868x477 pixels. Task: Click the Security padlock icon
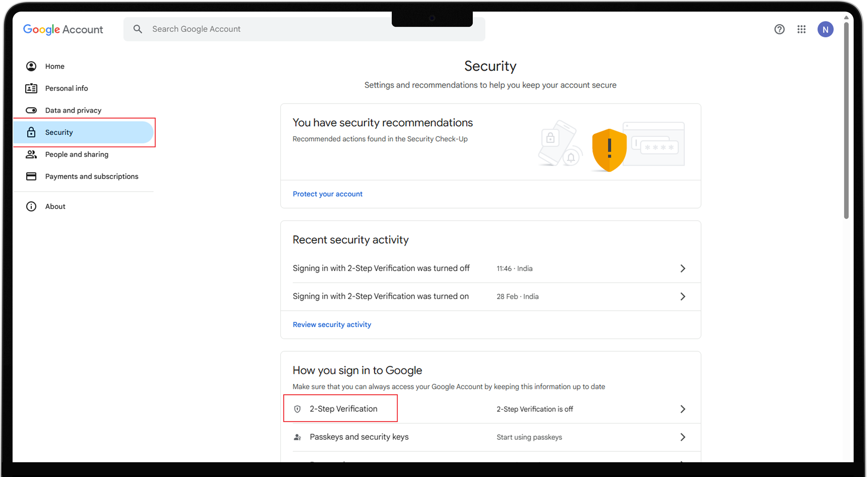(x=31, y=132)
